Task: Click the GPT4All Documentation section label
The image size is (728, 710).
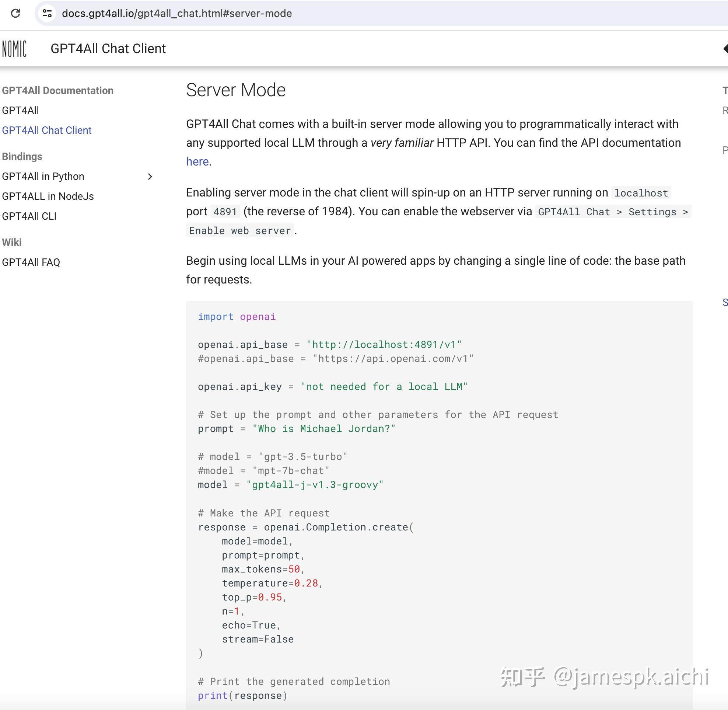Action: point(57,91)
